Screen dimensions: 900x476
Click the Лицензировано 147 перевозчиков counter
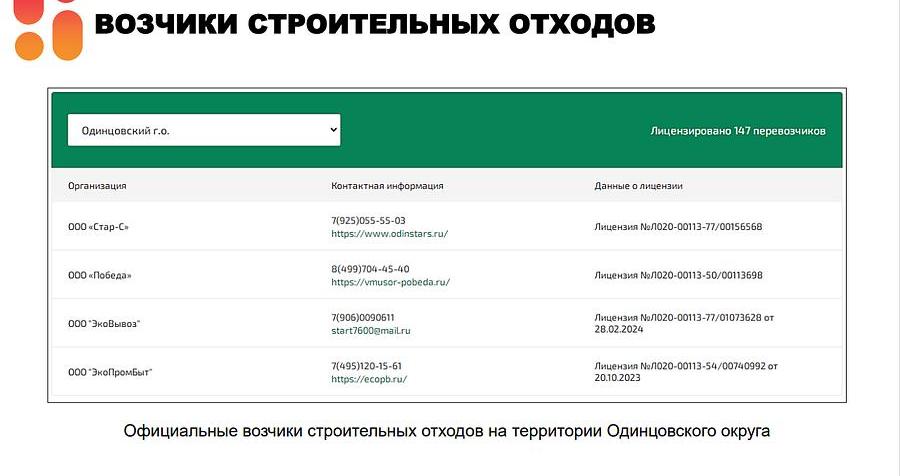click(738, 131)
